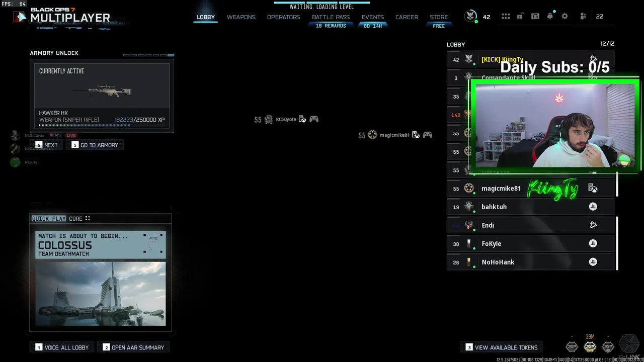Click the friends count 22
Image resolution: width=644 pixels, height=362 pixels.
pyautogui.click(x=600, y=17)
